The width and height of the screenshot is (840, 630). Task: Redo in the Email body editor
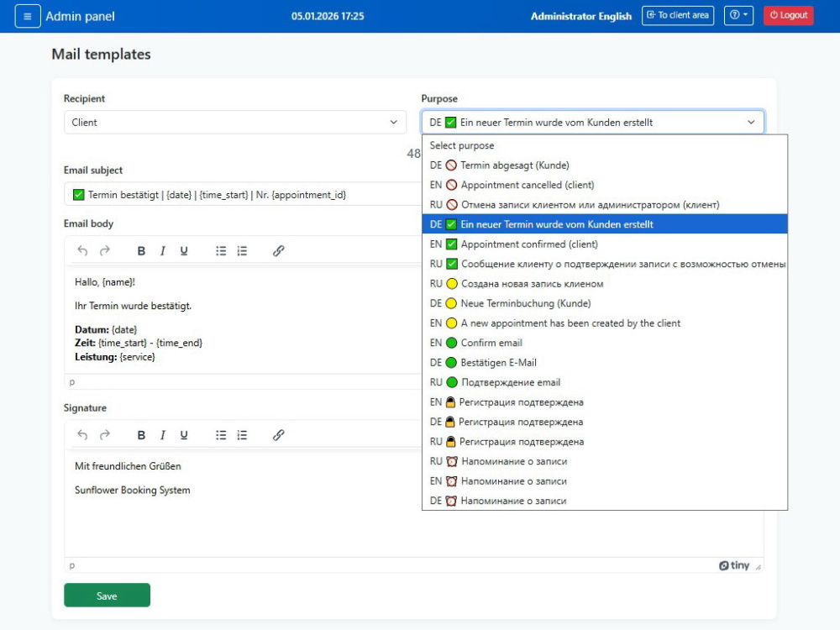[105, 250]
